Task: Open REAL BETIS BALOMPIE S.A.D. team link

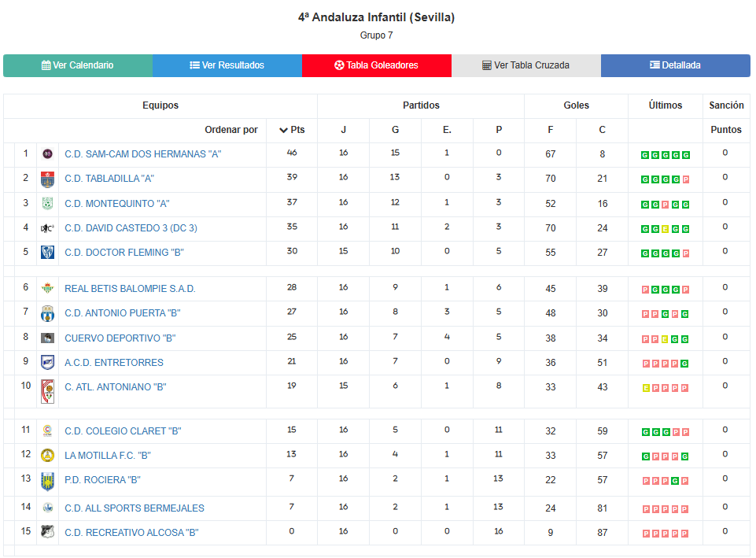Action: point(130,289)
